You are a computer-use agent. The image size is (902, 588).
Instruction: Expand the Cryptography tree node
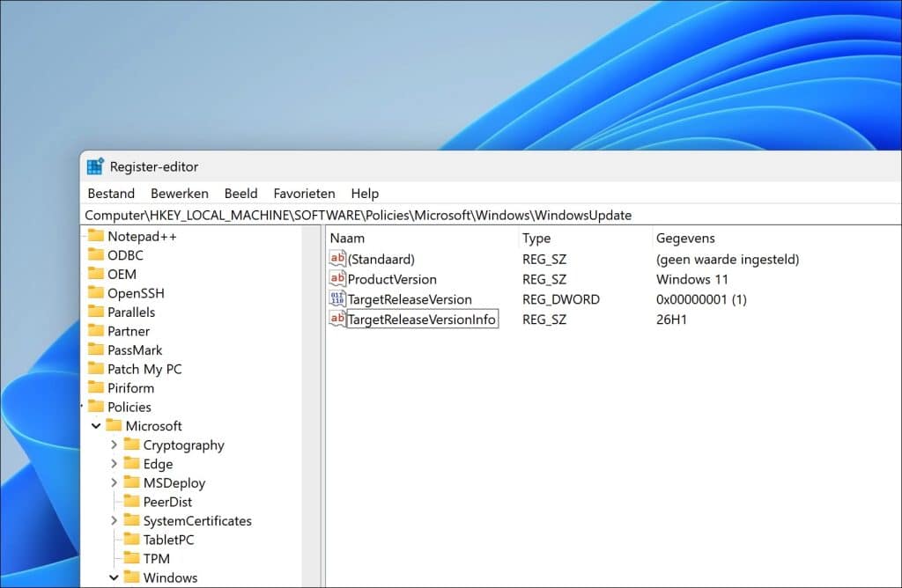point(114,445)
